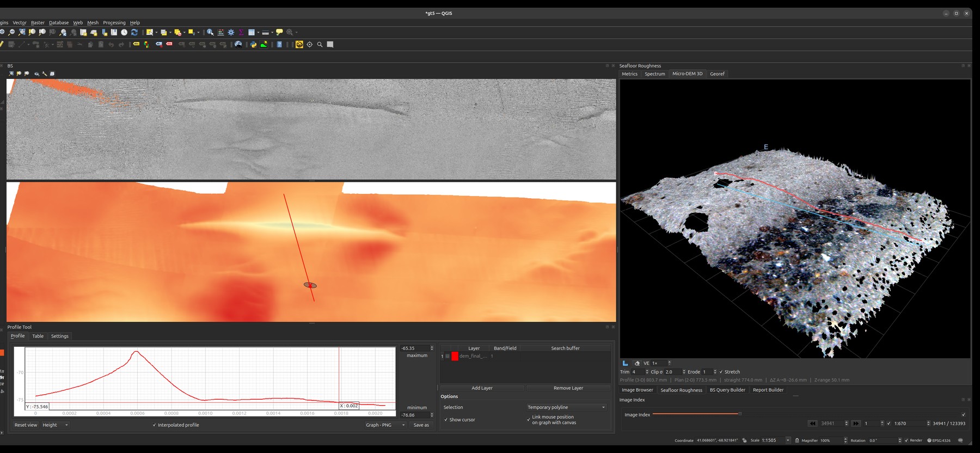980x453 pixels.
Task: Open the Raster menu
Action: pos(38,23)
